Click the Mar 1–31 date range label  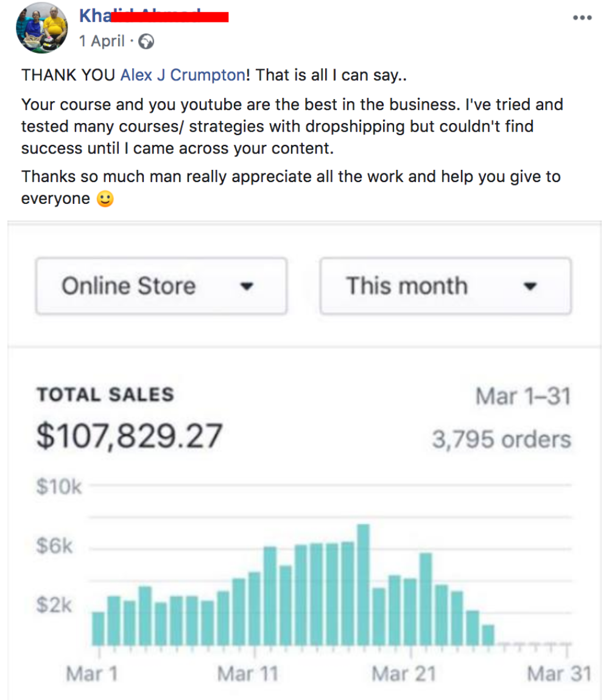point(523,396)
